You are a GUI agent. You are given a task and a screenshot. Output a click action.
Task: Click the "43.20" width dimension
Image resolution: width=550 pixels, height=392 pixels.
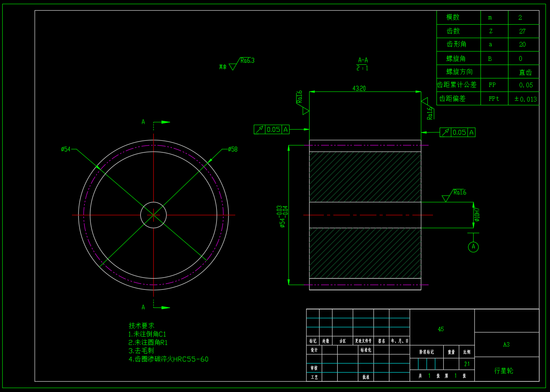tap(359, 89)
